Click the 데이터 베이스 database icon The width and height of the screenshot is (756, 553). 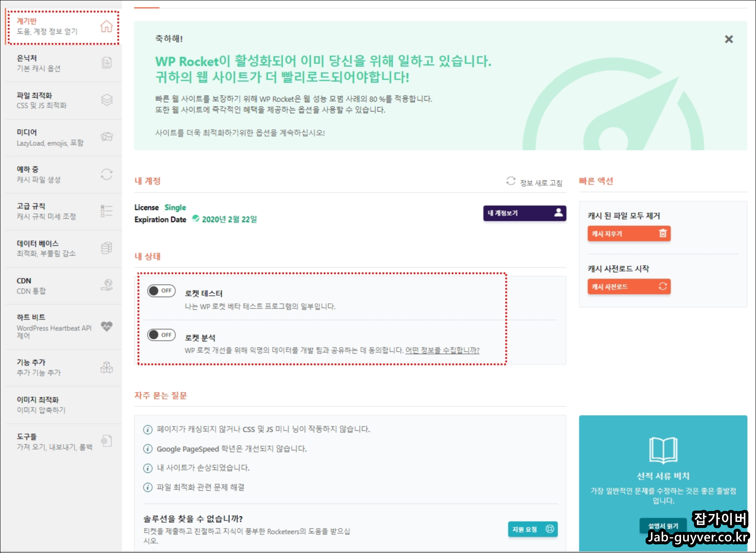click(107, 248)
